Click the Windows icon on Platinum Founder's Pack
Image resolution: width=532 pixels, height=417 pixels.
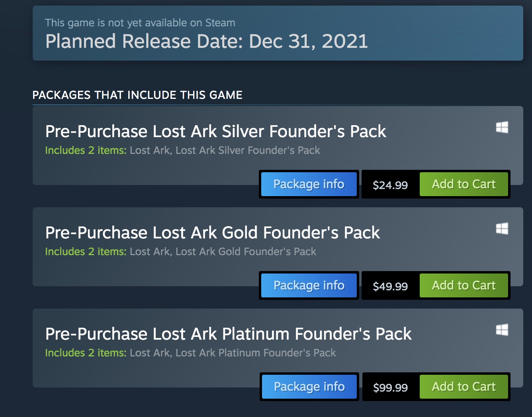502,330
